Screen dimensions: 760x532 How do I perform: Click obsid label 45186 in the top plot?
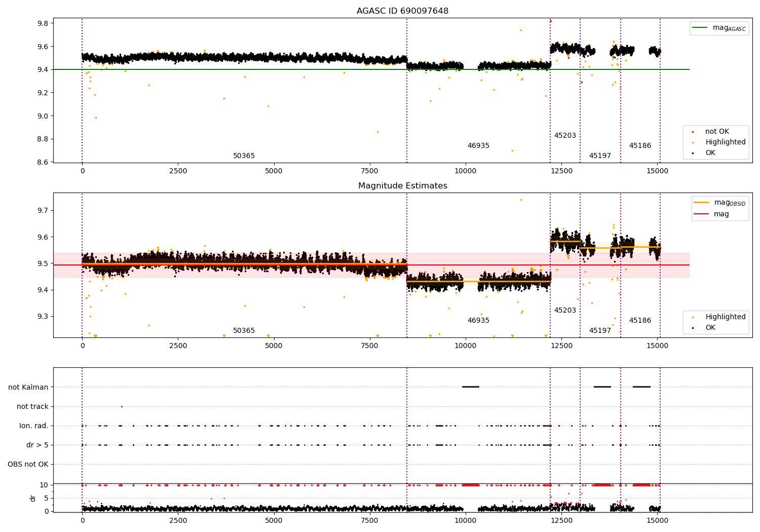(640, 145)
